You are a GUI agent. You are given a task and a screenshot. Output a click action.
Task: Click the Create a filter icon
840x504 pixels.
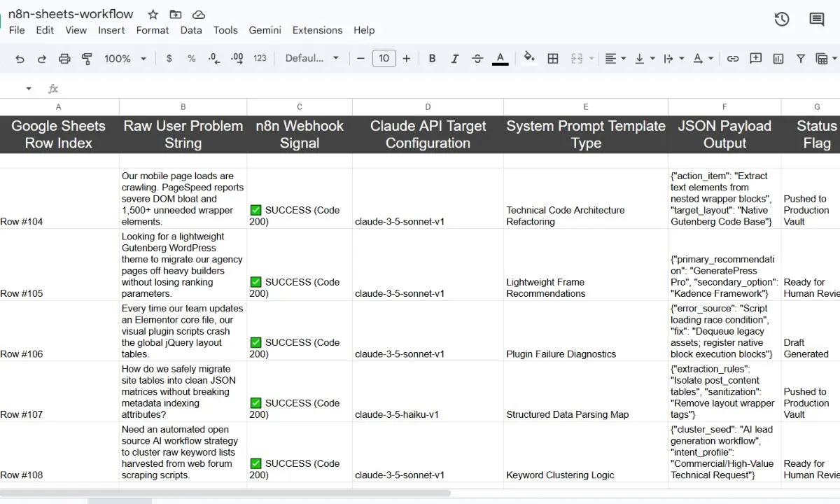[800, 59]
